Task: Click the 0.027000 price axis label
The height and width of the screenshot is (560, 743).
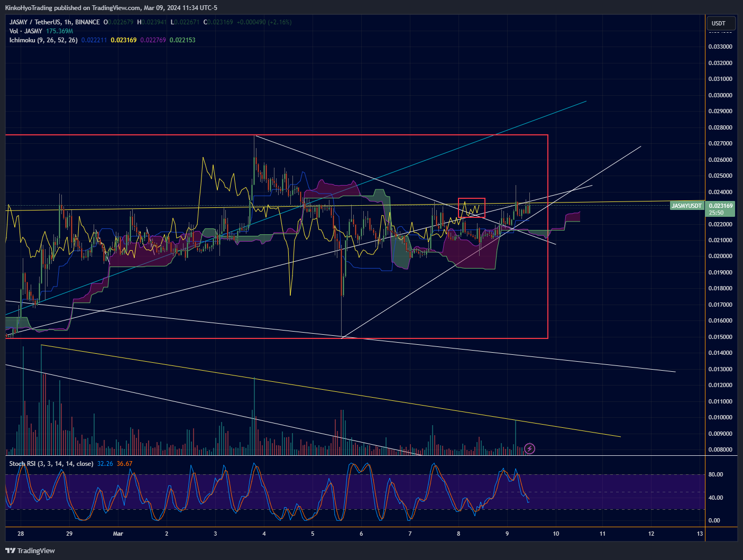Action: pos(720,143)
